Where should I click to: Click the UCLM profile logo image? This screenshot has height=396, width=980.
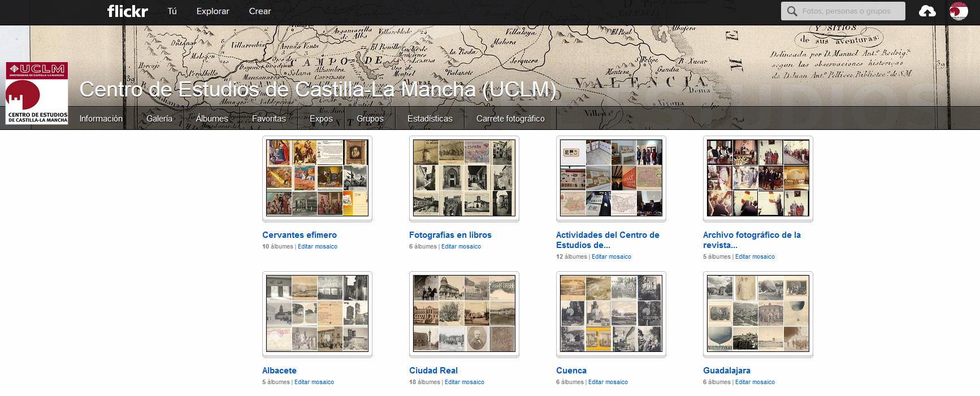pos(37,93)
